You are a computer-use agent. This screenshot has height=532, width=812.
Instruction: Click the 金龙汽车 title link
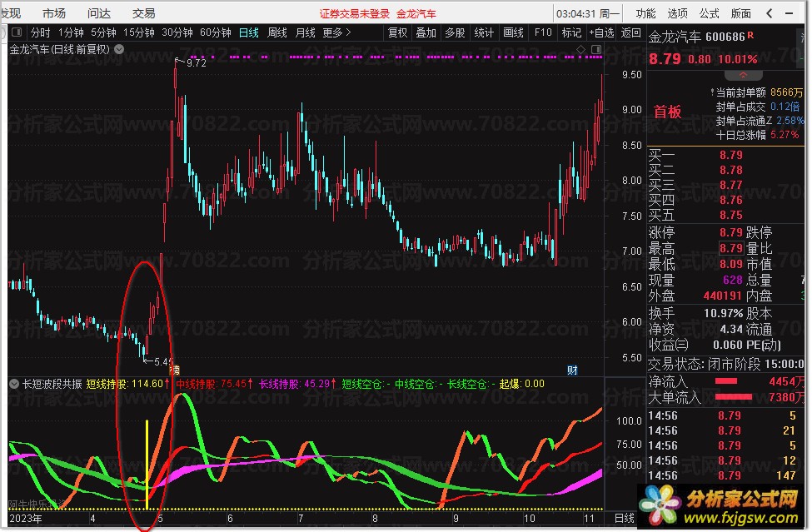click(x=416, y=14)
